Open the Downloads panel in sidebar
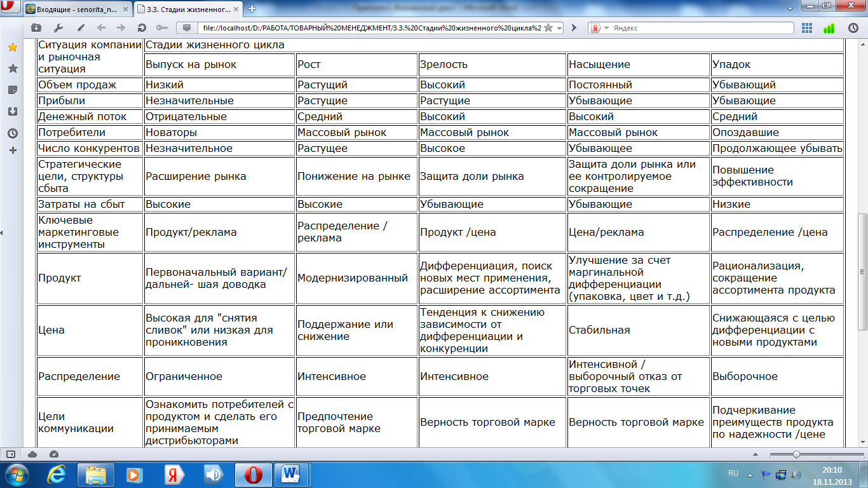 pos(12,111)
